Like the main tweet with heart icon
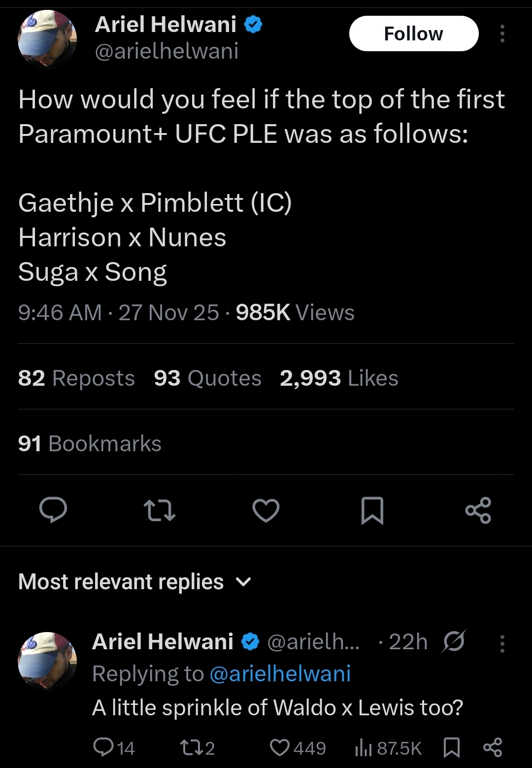532x768 pixels. 266,510
